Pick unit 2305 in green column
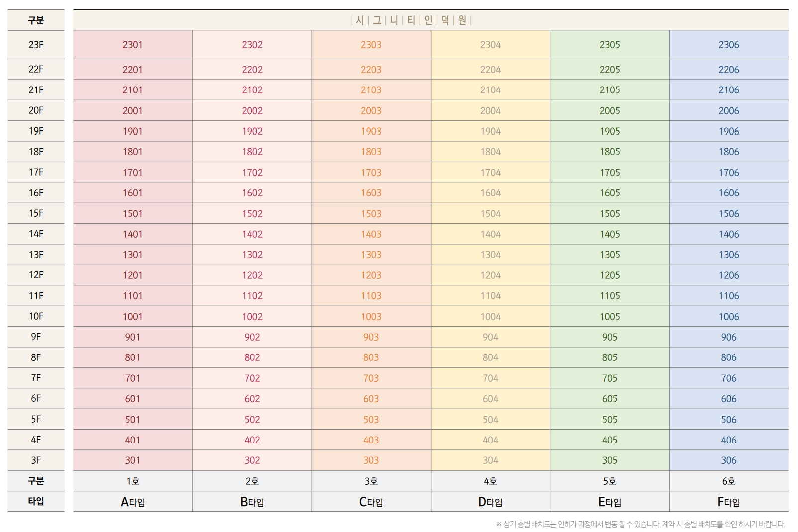Viewport: 798px width, 532px height. coord(610,45)
